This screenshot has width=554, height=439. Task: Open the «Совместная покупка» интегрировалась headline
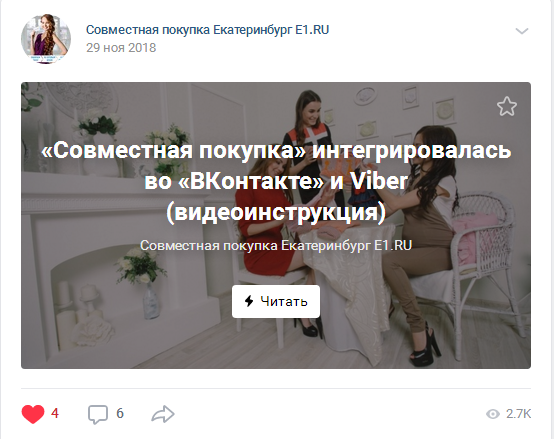(276, 150)
